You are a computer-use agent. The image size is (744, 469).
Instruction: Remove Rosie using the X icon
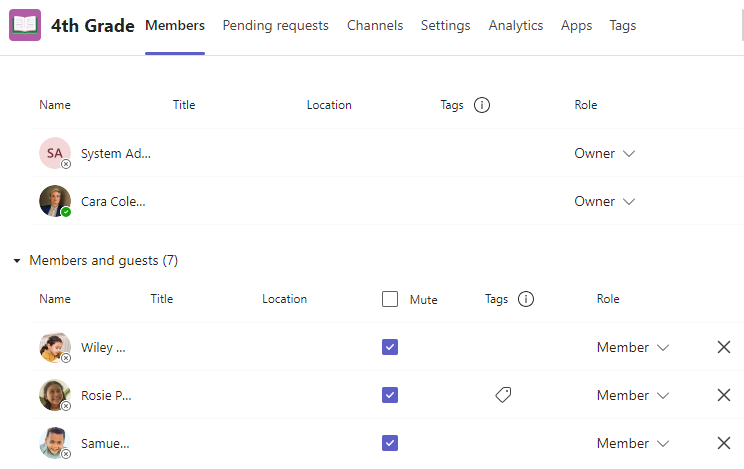click(724, 395)
